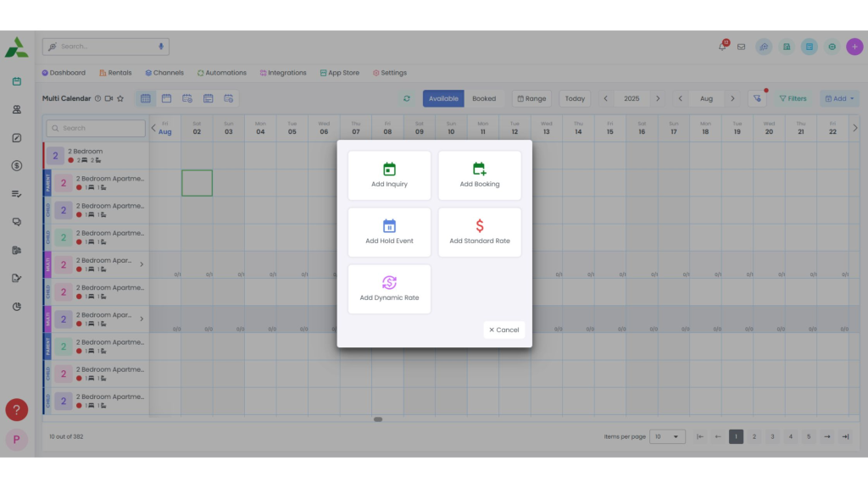Focus the global Search field

coord(106,47)
